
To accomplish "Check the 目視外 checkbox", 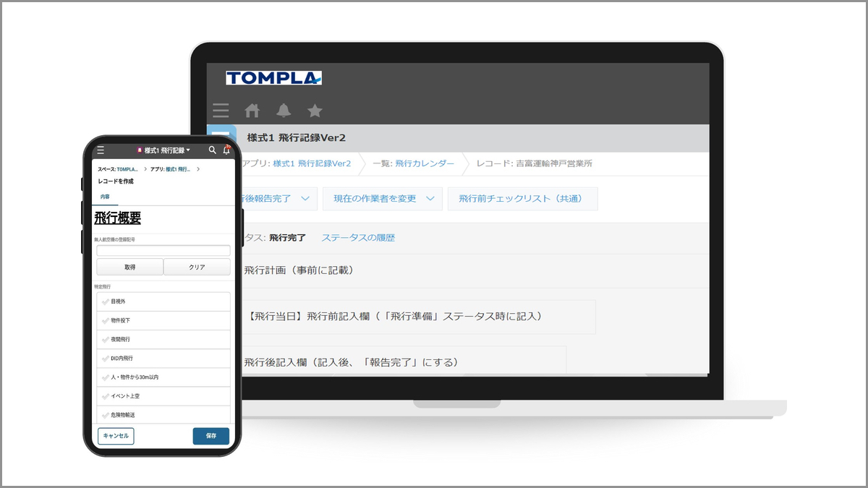I will tap(106, 301).
